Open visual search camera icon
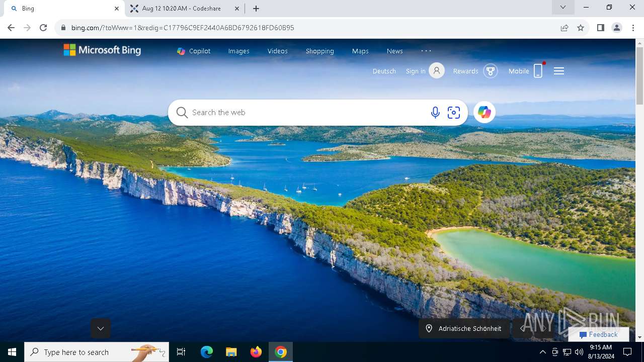The height and width of the screenshot is (362, 644). point(454,113)
